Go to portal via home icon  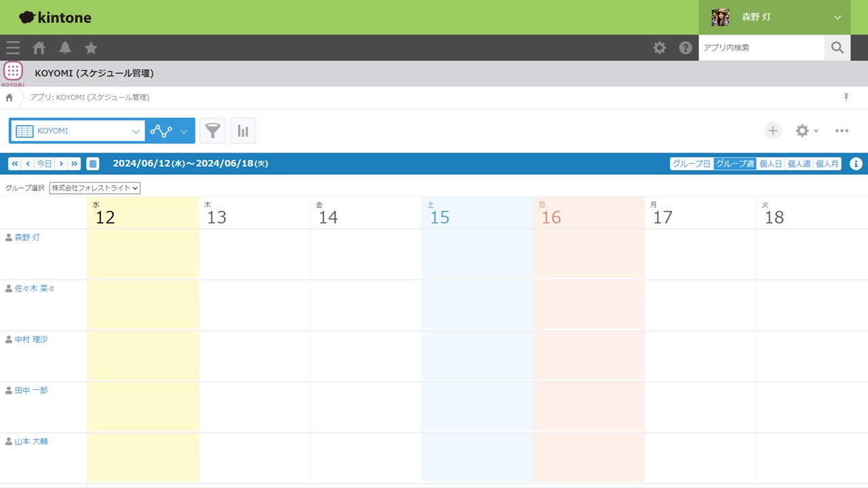[39, 47]
